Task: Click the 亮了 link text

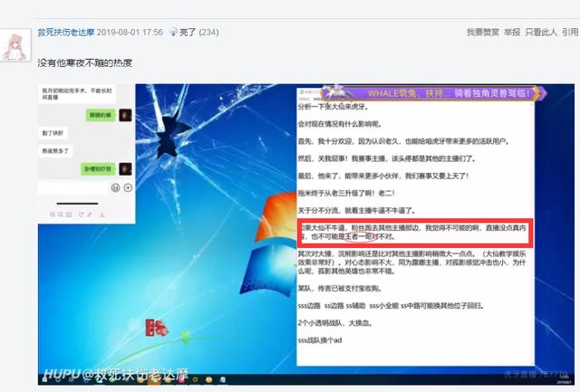Action: (x=188, y=33)
